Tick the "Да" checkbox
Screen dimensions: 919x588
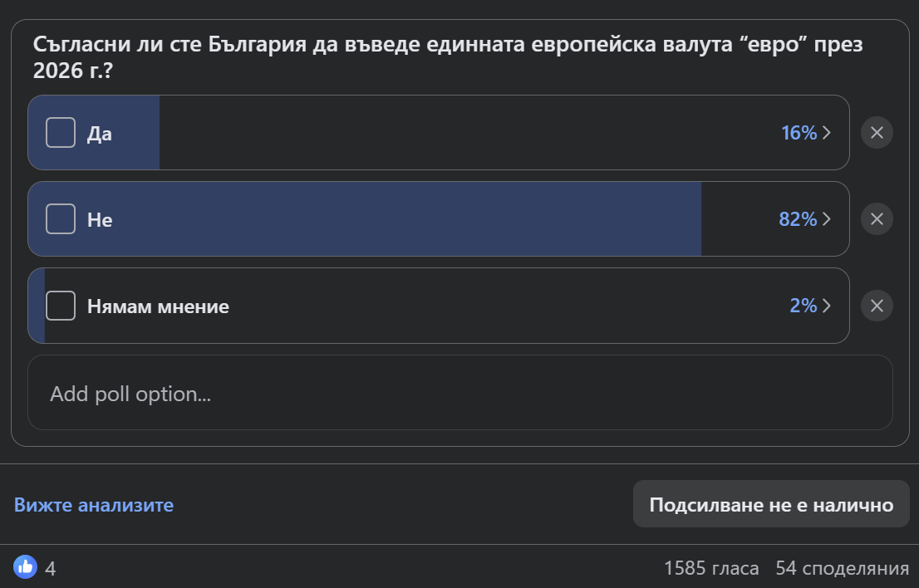pyautogui.click(x=61, y=132)
